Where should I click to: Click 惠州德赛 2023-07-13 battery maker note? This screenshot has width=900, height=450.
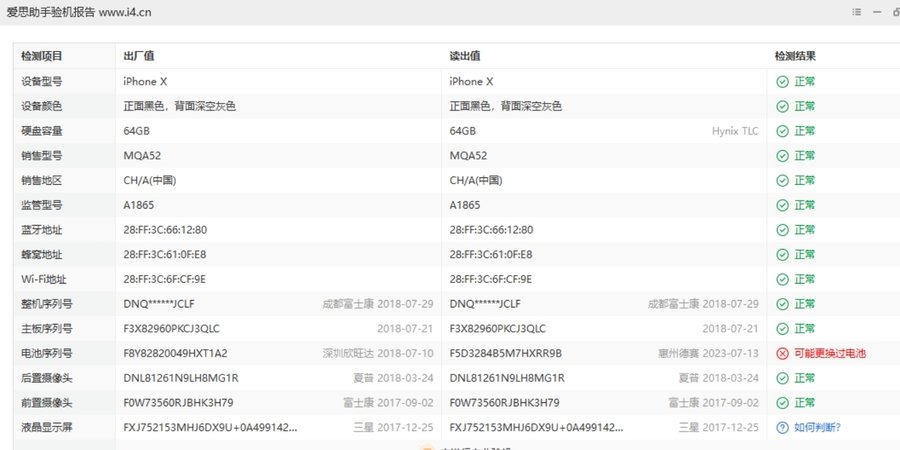pyautogui.click(x=708, y=353)
